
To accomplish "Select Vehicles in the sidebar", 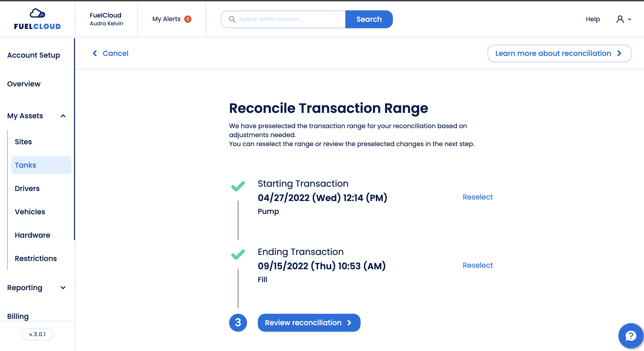I will click(30, 212).
